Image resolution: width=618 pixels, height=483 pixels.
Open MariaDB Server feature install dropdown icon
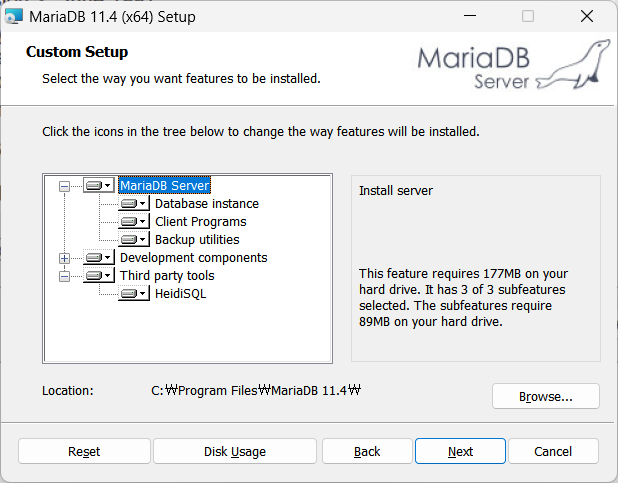pyautogui.click(x=99, y=185)
